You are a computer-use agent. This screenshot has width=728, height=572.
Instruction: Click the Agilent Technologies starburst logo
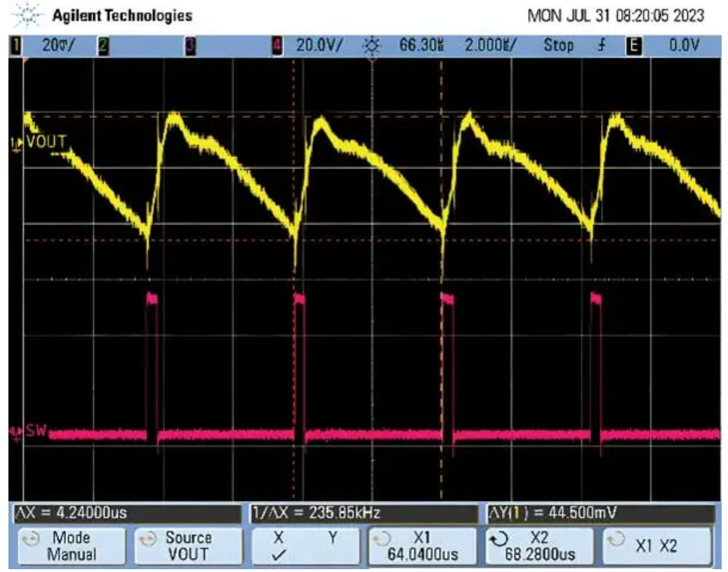tap(27, 15)
